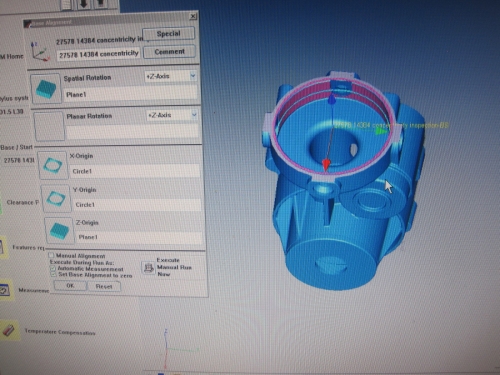Toggle the Manual Alignment checkbox
Image resolution: width=500 pixels, height=375 pixels.
(51, 255)
